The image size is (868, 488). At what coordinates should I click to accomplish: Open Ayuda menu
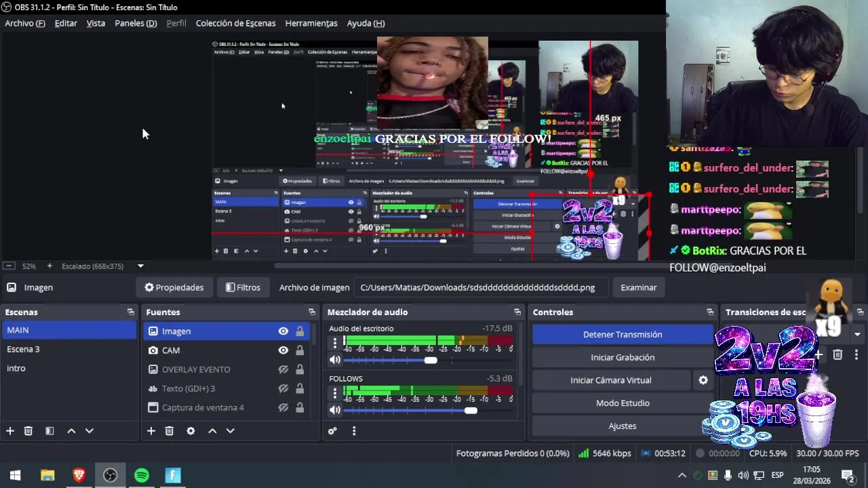pyautogui.click(x=366, y=23)
